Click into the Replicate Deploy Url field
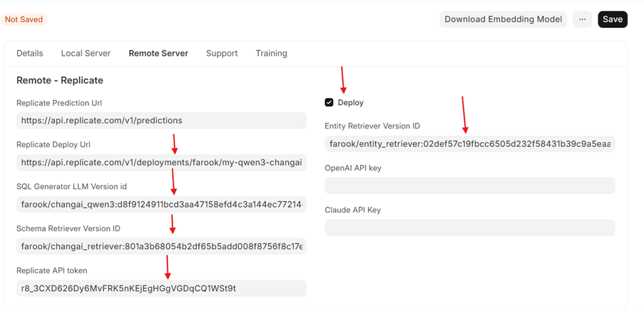The width and height of the screenshot is (644, 309). [161, 163]
